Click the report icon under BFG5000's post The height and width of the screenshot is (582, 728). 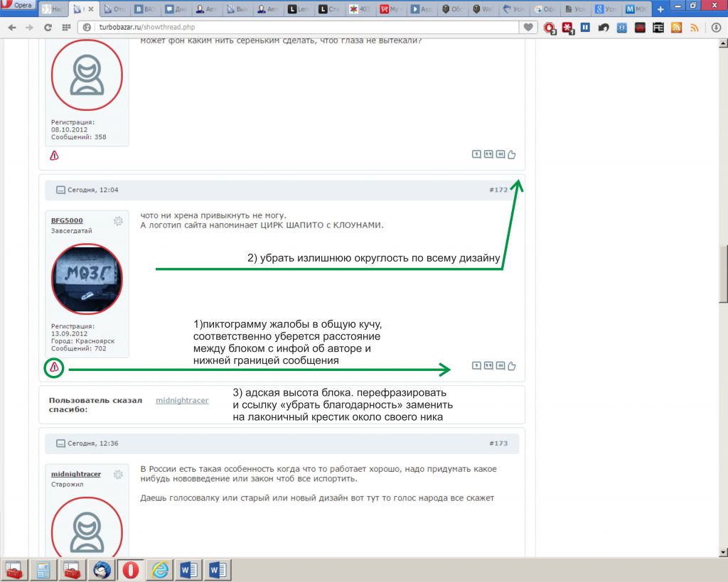pos(54,367)
